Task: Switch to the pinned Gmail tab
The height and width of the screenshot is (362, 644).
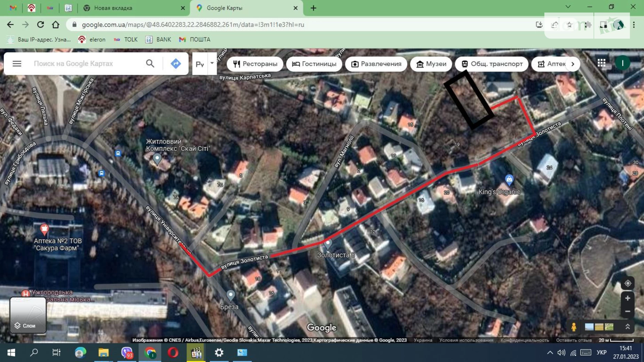Action: (x=13, y=8)
